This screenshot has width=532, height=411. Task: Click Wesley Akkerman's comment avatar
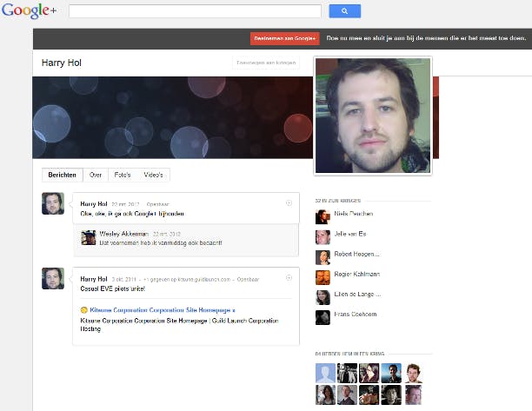click(x=89, y=238)
